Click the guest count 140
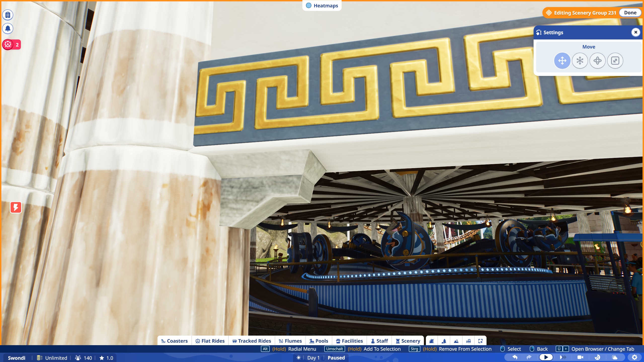Viewport: 644px width, 362px height. coord(84,358)
